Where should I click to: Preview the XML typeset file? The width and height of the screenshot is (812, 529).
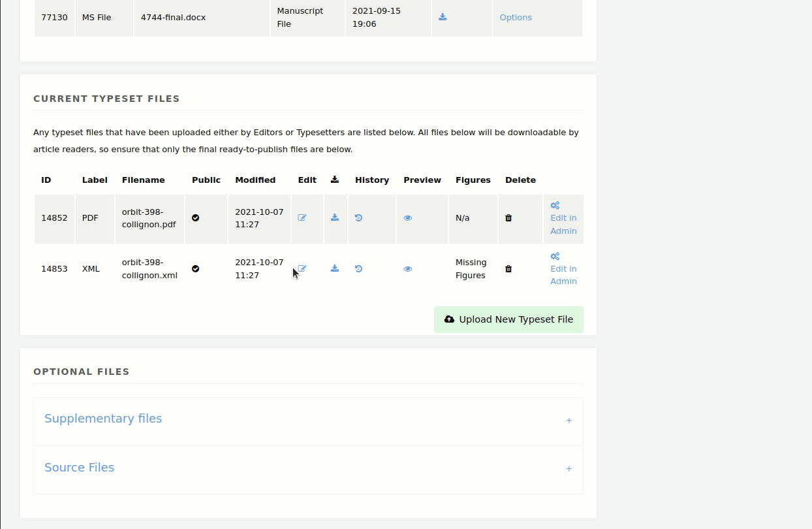(408, 269)
